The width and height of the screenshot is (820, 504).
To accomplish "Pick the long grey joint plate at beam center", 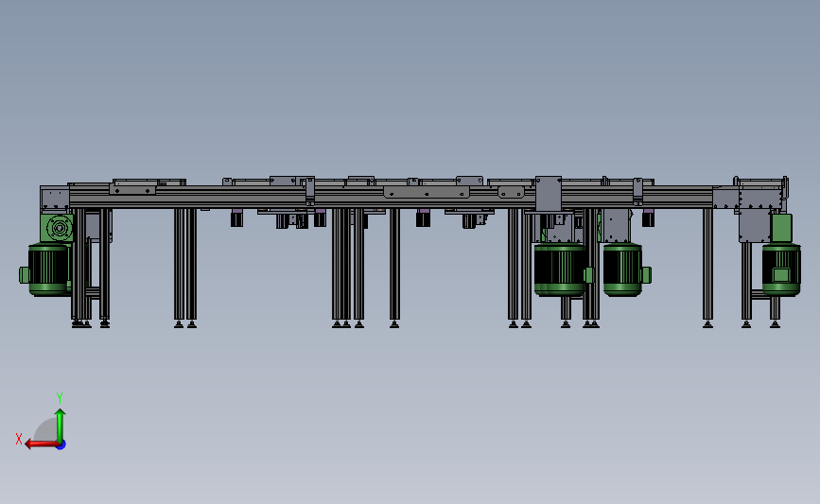I will pyautogui.click(x=427, y=192).
